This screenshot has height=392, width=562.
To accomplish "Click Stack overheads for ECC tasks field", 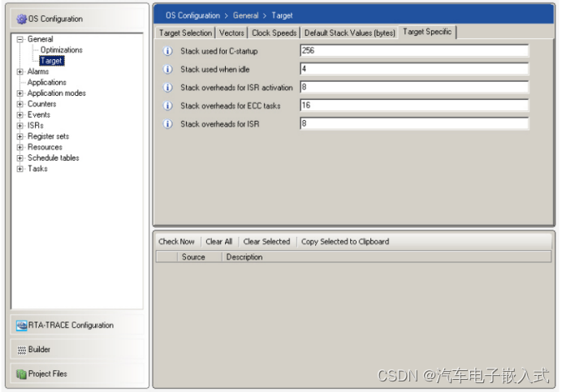I will [414, 106].
